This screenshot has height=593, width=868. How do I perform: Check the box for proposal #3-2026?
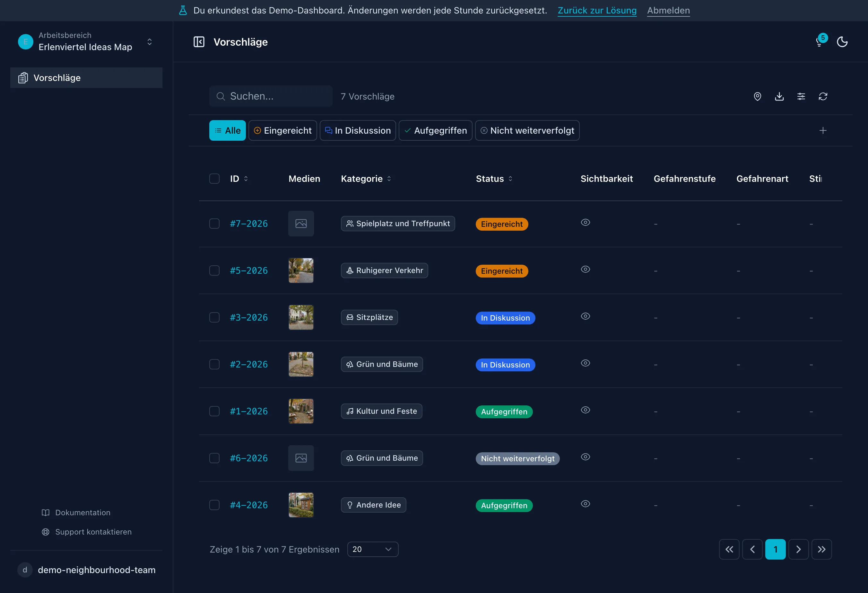click(214, 317)
